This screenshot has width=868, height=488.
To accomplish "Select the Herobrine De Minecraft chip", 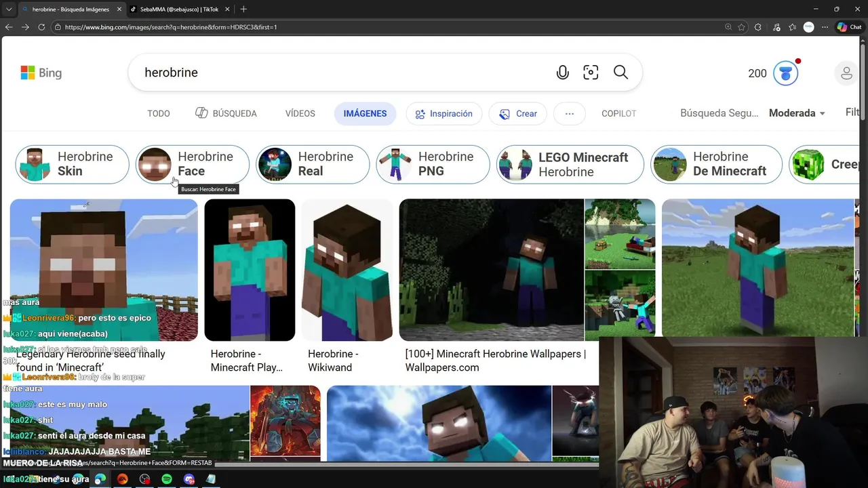I will [x=716, y=164].
